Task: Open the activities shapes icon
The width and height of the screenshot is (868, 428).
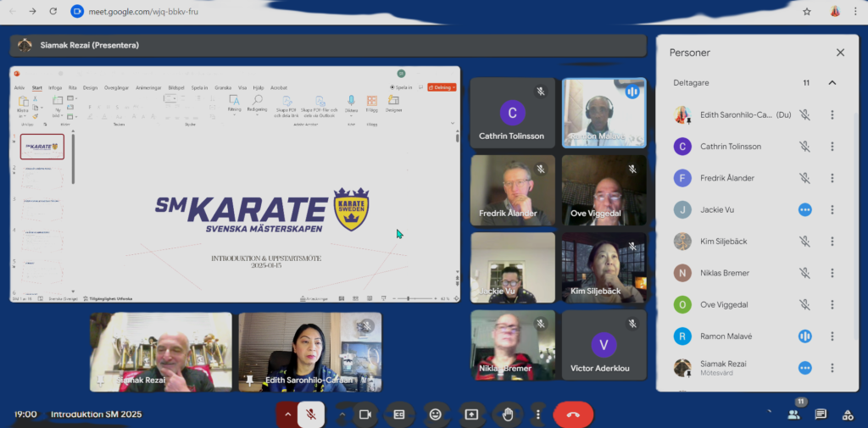Action: (848, 414)
